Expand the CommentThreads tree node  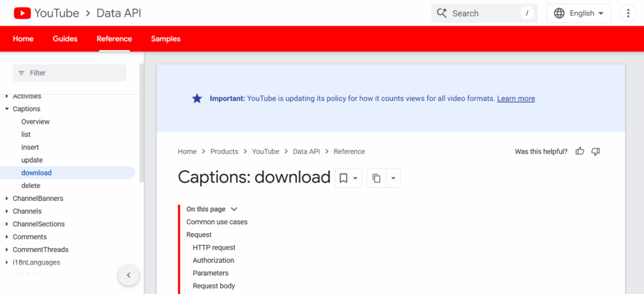pyautogui.click(x=7, y=249)
